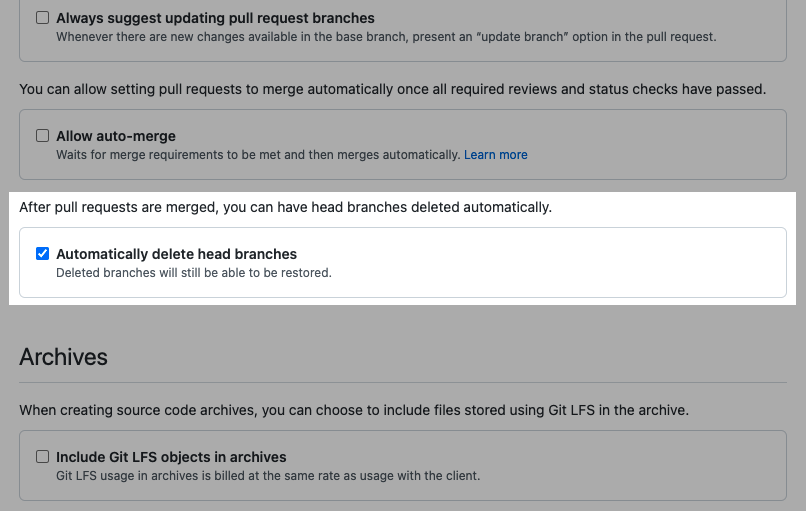Screen dimensions: 806x511
Task: Open the Learn more link for auto-merge
Action: [495, 155]
